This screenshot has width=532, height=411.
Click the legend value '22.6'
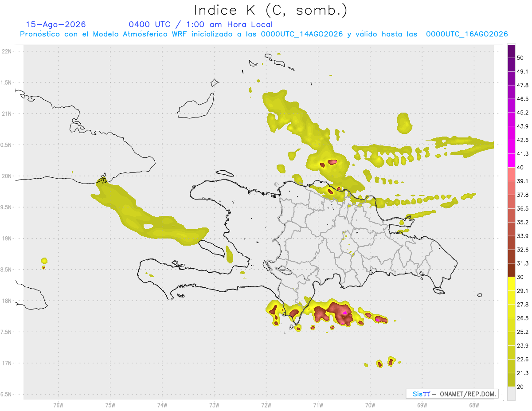523,360
